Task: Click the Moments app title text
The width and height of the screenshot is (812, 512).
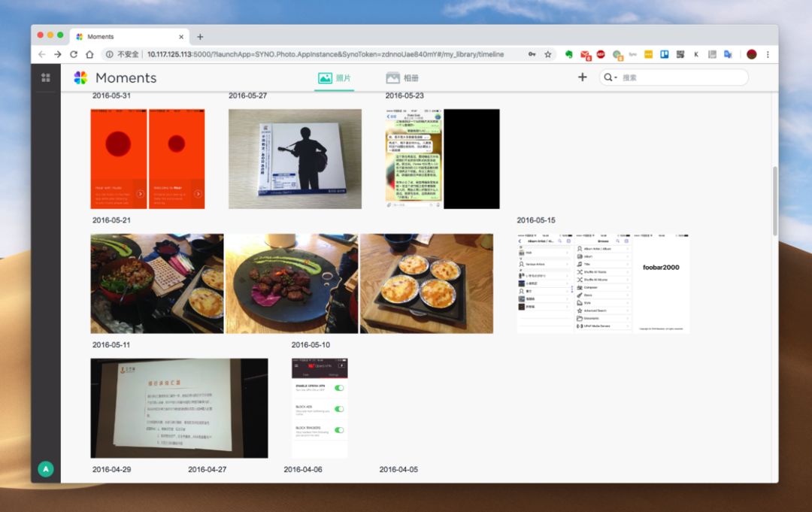Action: 126,77
